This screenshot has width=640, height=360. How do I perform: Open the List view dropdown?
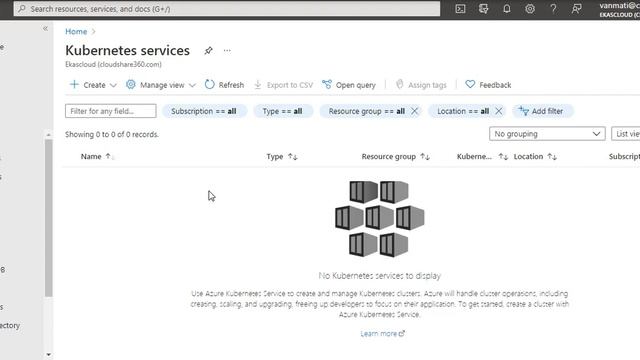626,134
